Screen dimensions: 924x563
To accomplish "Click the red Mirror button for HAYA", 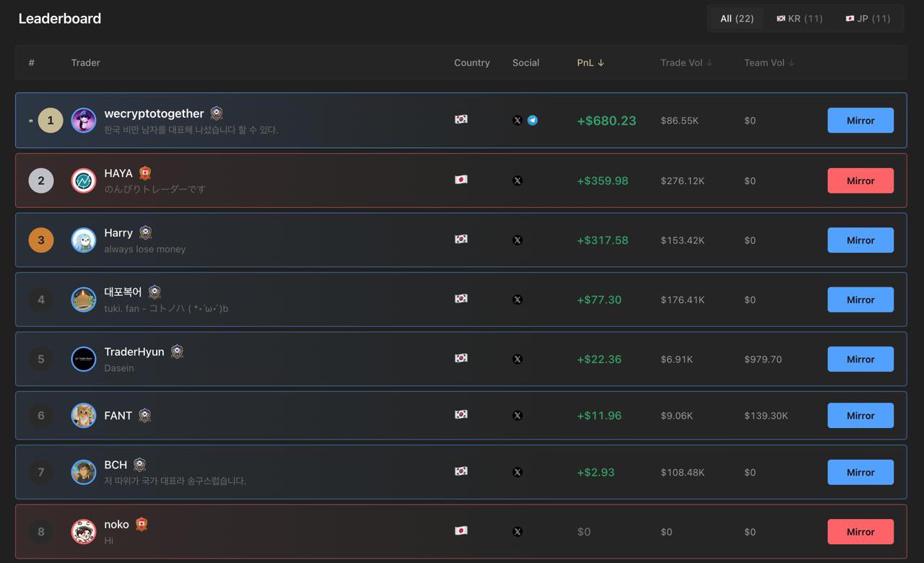I will (x=860, y=180).
